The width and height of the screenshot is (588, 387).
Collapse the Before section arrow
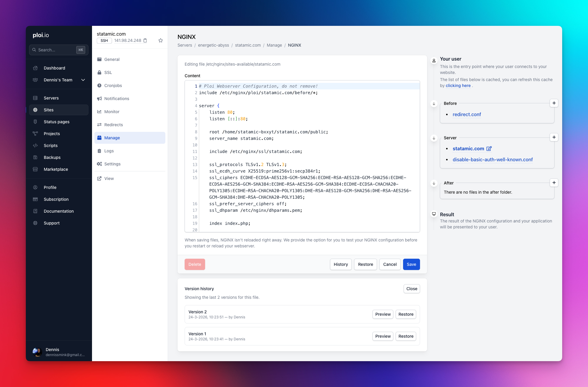pyautogui.click(x=434, y=104)
